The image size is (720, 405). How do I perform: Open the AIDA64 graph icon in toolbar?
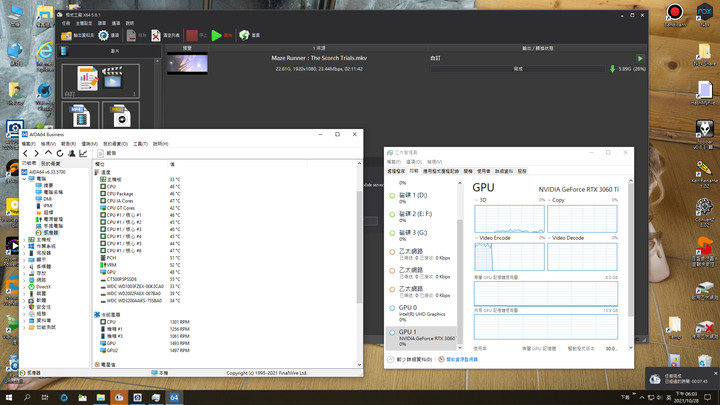(83, 153)
